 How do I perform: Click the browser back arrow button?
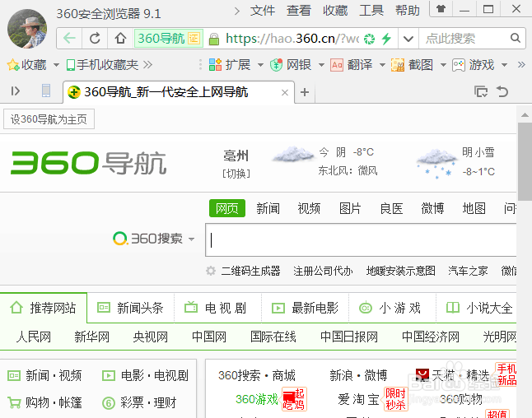(x=69, y=39)
